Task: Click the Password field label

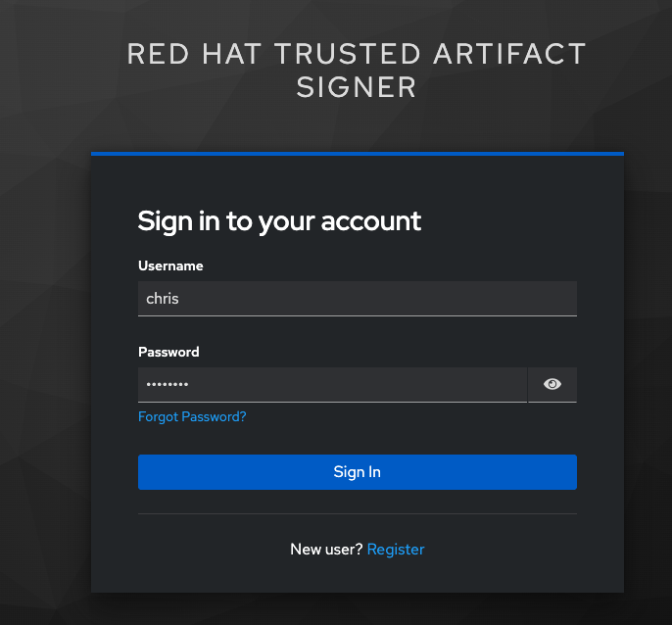Action: click(168, 352)
